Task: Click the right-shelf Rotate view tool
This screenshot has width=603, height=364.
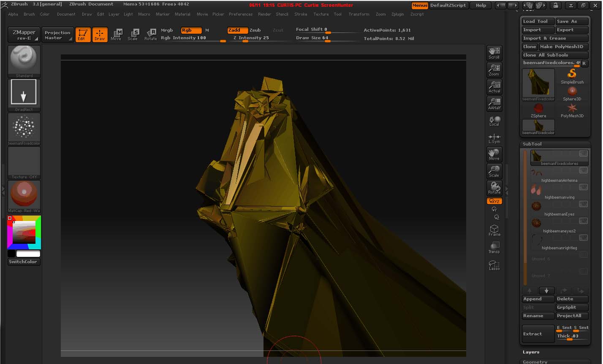Action: pyautogui.click(x=494, y=188)
